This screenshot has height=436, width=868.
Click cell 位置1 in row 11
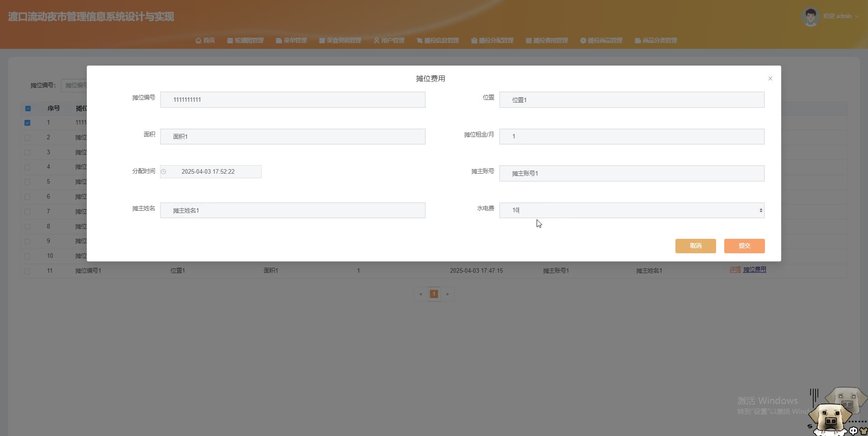[178, 271]
